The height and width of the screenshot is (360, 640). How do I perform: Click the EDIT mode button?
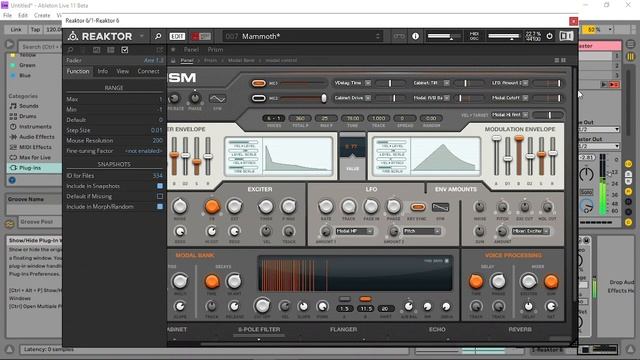[177, 36]
